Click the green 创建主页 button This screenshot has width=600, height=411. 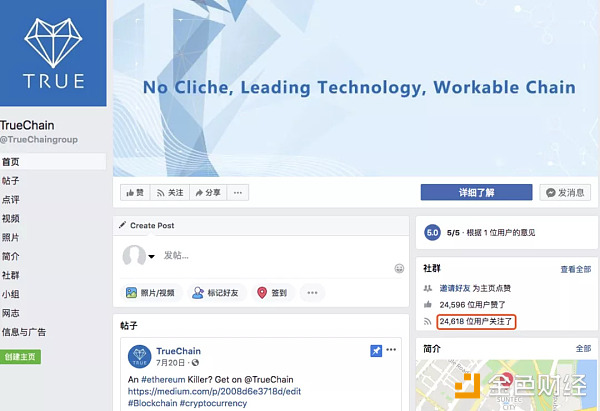20,357
